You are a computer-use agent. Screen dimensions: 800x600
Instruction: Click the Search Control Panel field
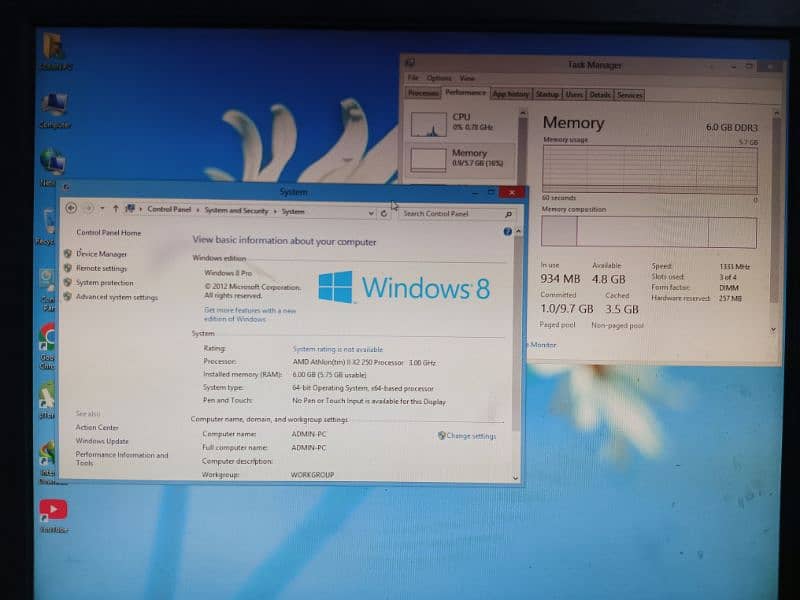pos(450,214)
